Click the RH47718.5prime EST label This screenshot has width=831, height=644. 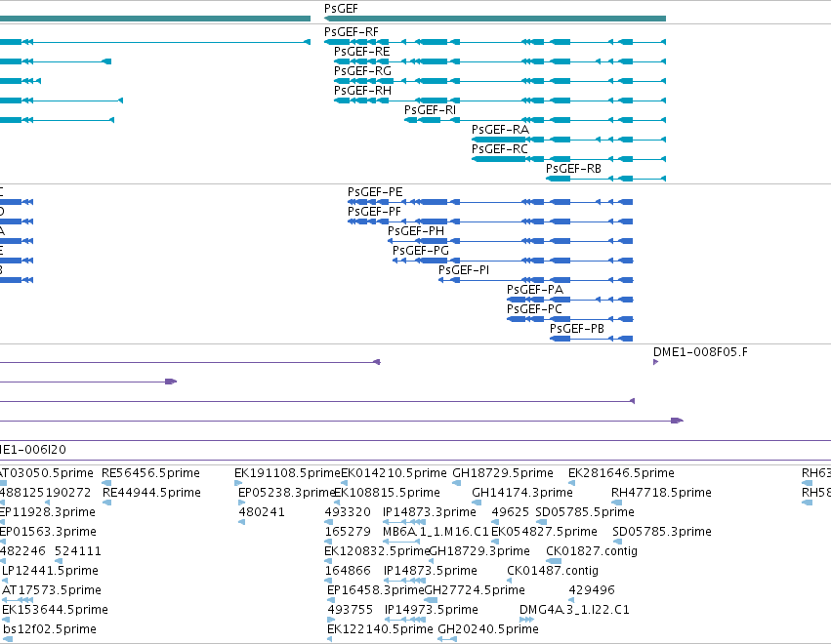[661, 493]
